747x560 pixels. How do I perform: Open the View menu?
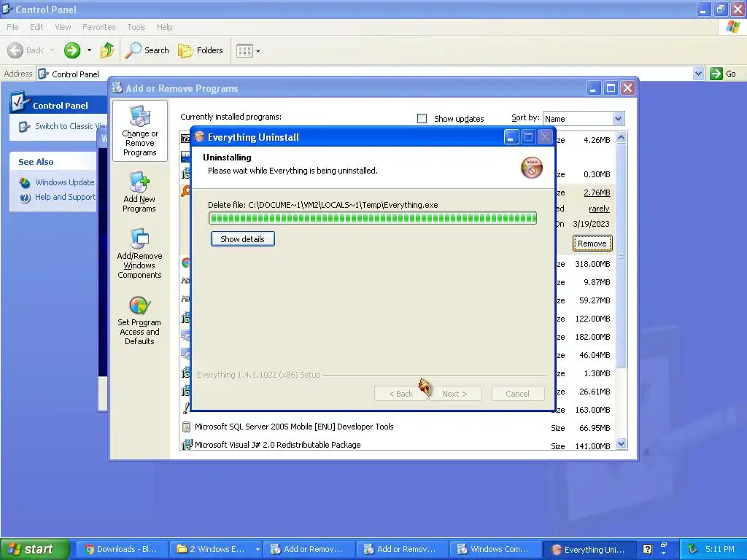63,27
